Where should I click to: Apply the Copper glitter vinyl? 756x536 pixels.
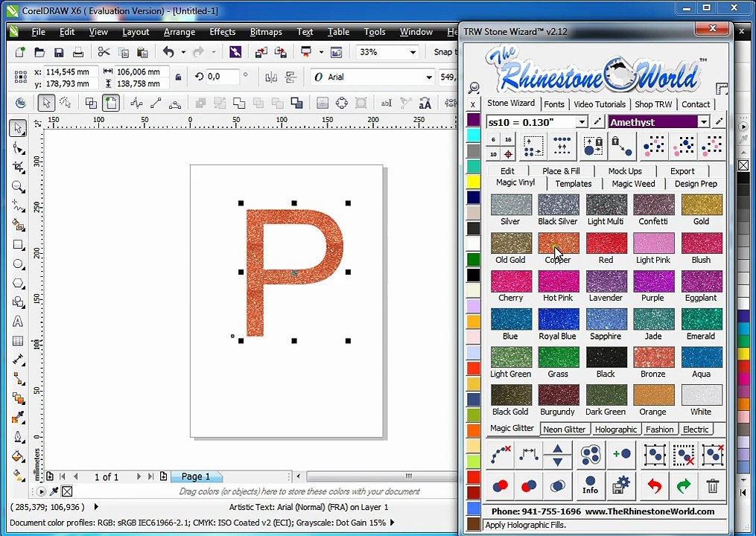point(559,243)
